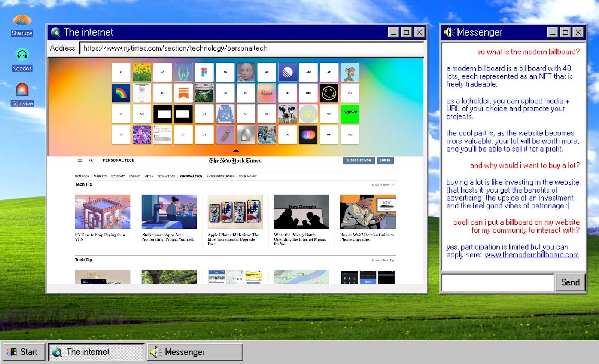Select the Recess logo lot

coord(267,93)
